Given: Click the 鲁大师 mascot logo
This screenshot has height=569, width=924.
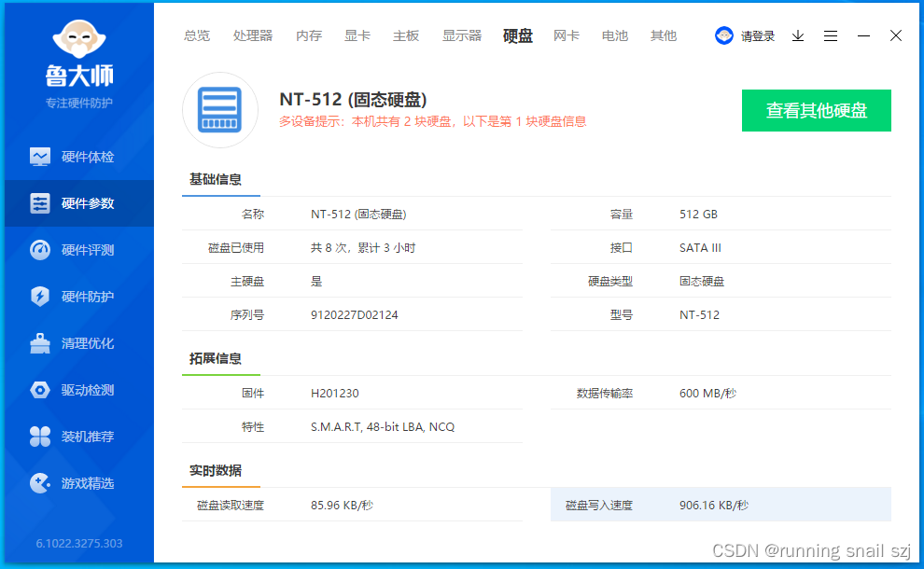Looking at the screenshot, I should click(79, 39).
